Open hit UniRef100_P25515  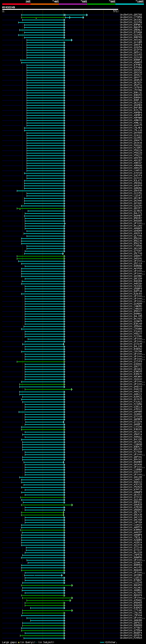point(131,638)
